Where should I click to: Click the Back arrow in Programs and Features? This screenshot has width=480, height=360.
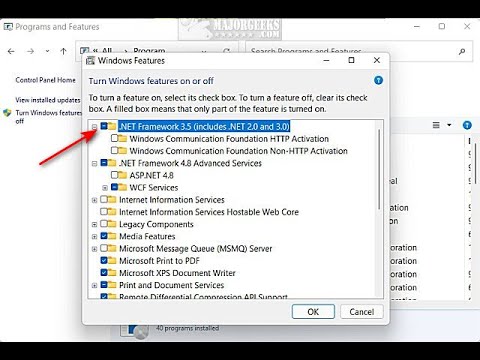11,51
